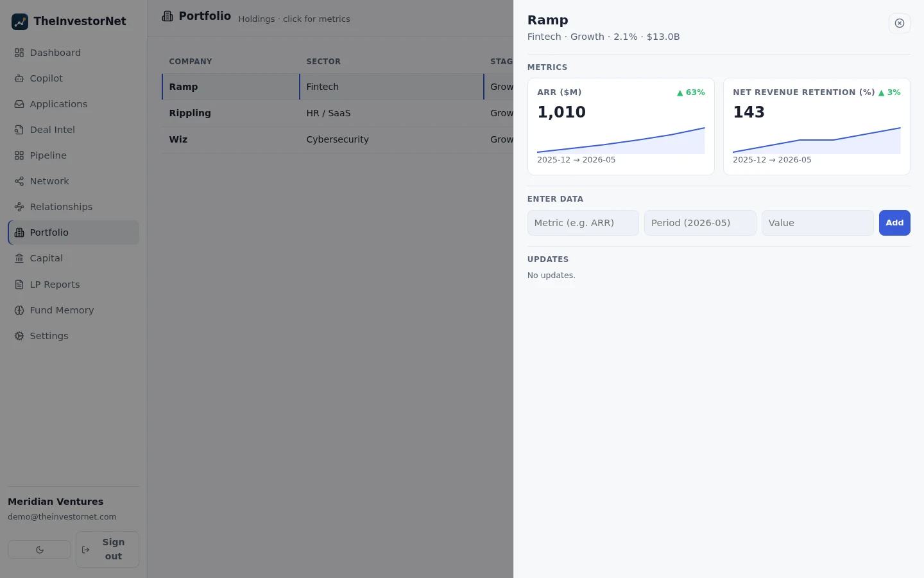This screenshot has height=578, width=924.
Task: Click the Relationships icon in sidebar
Action: coord(19,207)
